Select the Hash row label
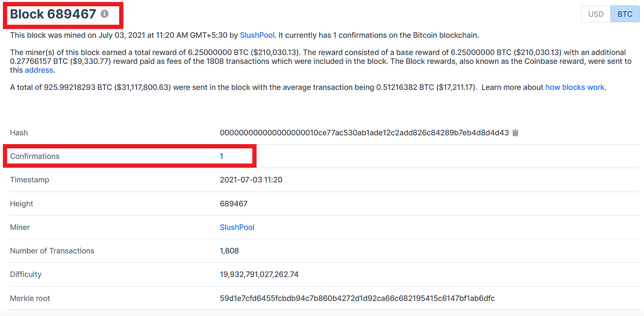 click(x=18, y=133)
